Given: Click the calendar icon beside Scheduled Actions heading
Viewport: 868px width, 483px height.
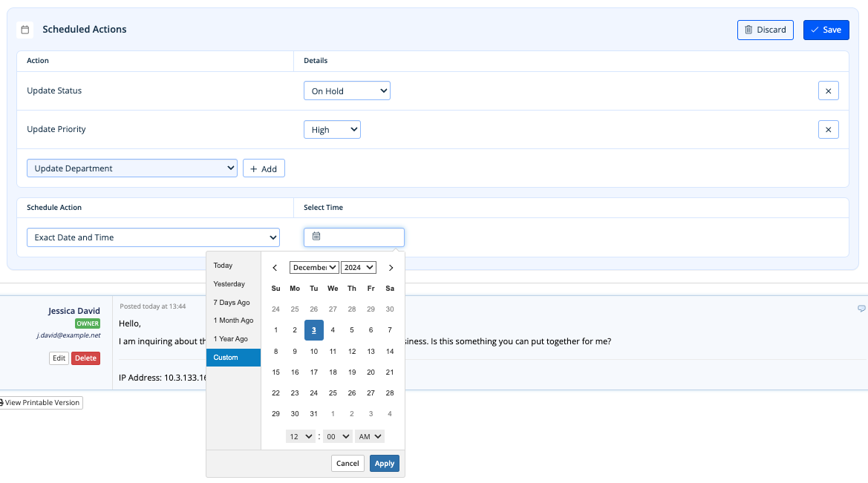Looking at the screenshot, I should click(x=25, y=28).
